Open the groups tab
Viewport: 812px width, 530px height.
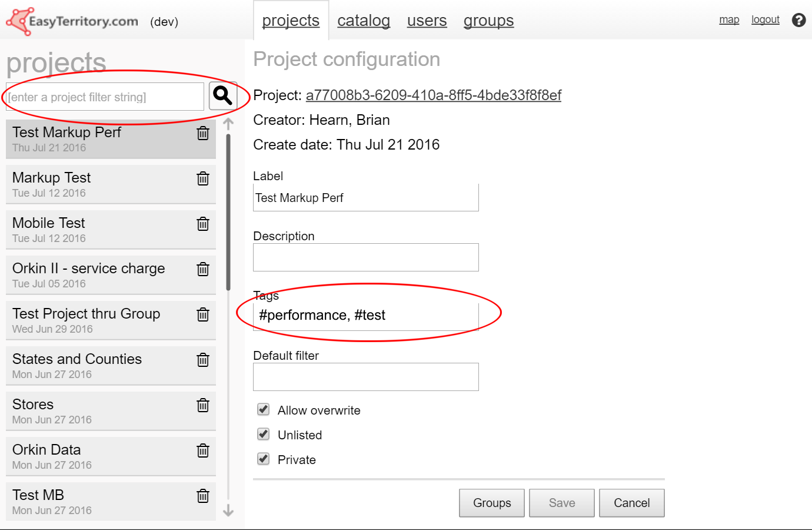[488, 21]
